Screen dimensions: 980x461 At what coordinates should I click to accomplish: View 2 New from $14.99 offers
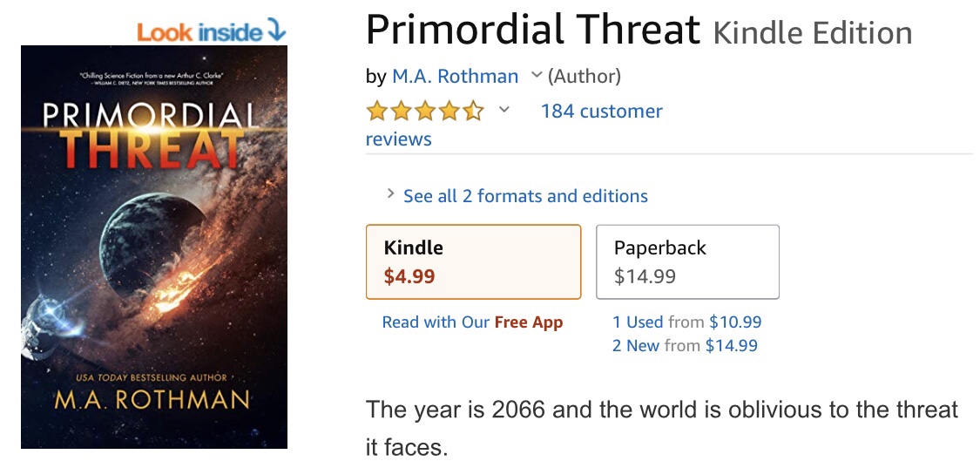click(685, 345)
